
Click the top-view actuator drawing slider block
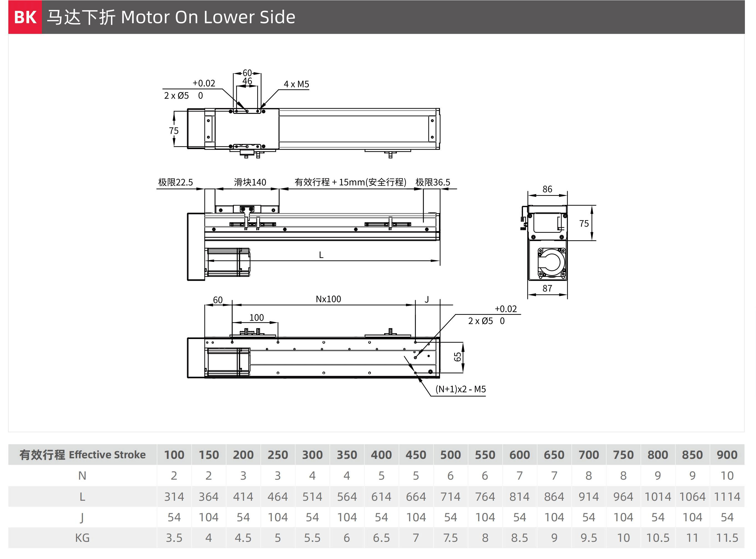[247, 129]
